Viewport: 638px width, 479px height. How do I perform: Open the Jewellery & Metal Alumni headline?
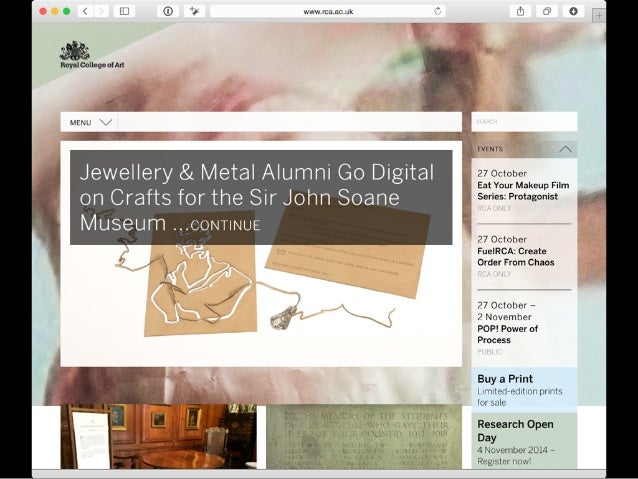point(257,197)
